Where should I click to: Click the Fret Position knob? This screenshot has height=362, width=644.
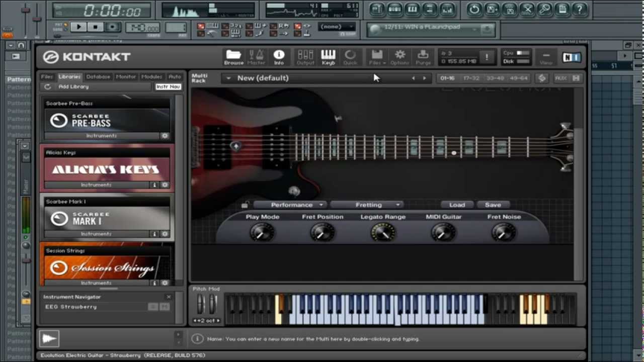(322, 232)
